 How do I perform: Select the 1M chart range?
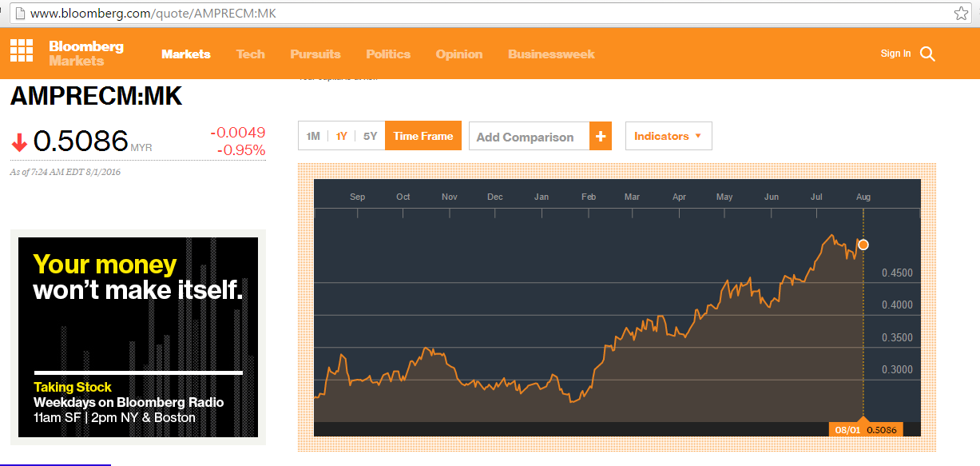[313, 136]
